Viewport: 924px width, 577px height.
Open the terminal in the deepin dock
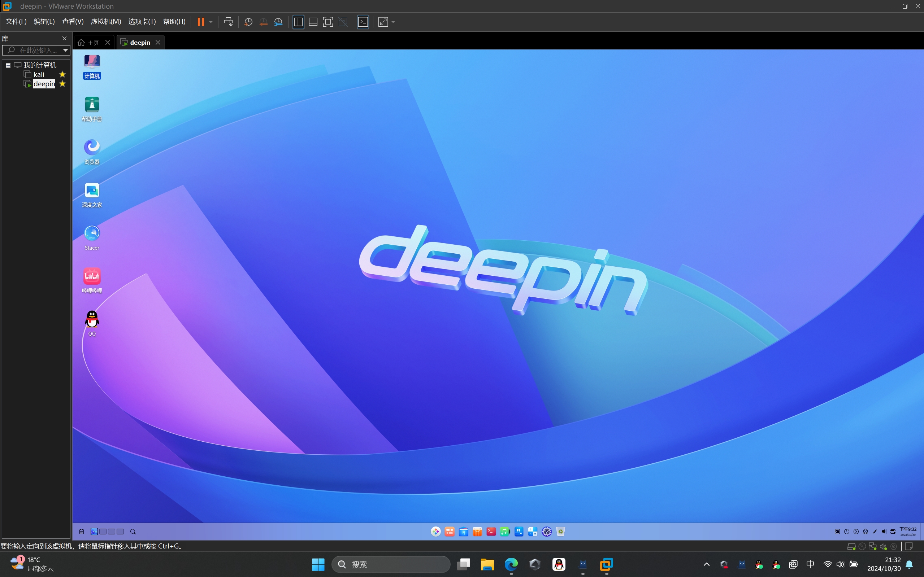pyautogui.click(x=491, y=531)
